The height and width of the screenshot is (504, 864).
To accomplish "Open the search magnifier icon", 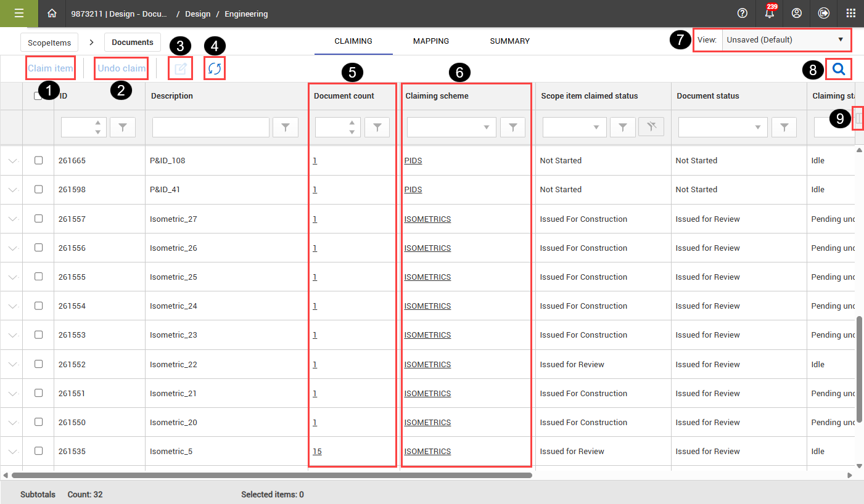I will pos(839,69).
